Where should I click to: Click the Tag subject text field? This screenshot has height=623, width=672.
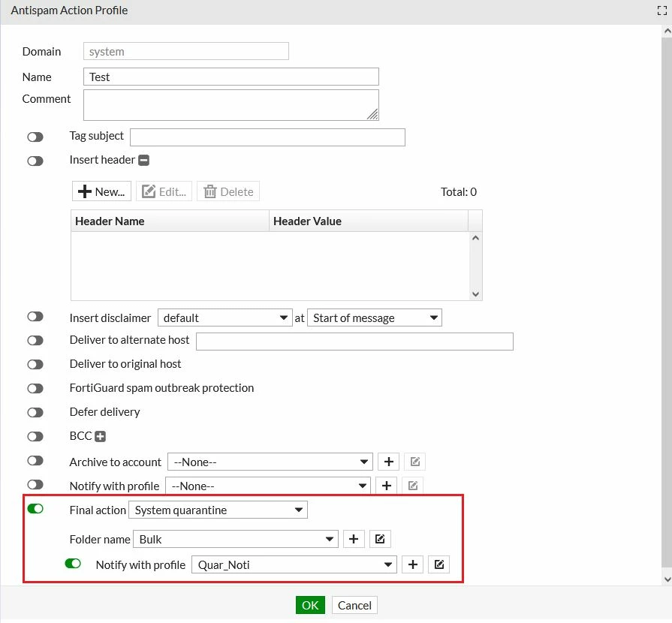tap(267, 137)
